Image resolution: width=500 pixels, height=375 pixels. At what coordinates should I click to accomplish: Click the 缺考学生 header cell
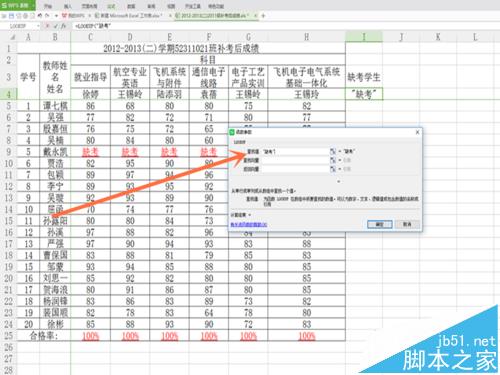(x=364, y=77)
